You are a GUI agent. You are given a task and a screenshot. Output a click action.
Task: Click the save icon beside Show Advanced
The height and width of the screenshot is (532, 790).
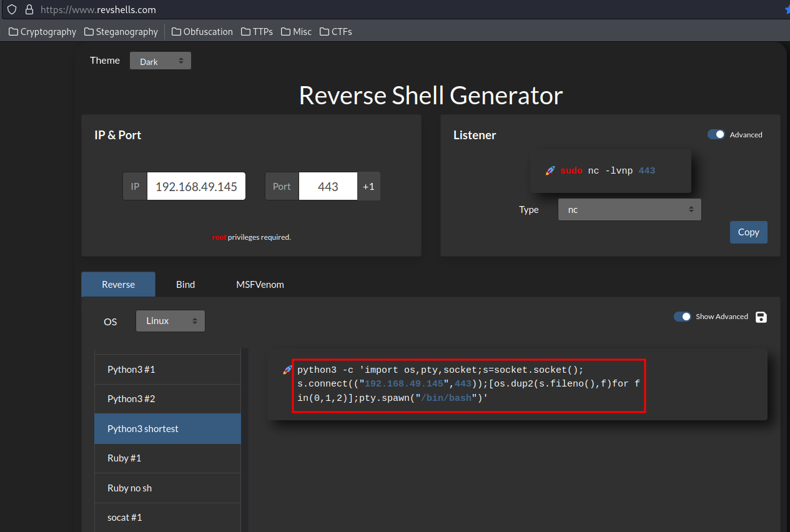pyautogui.click(x=761, y=317)
